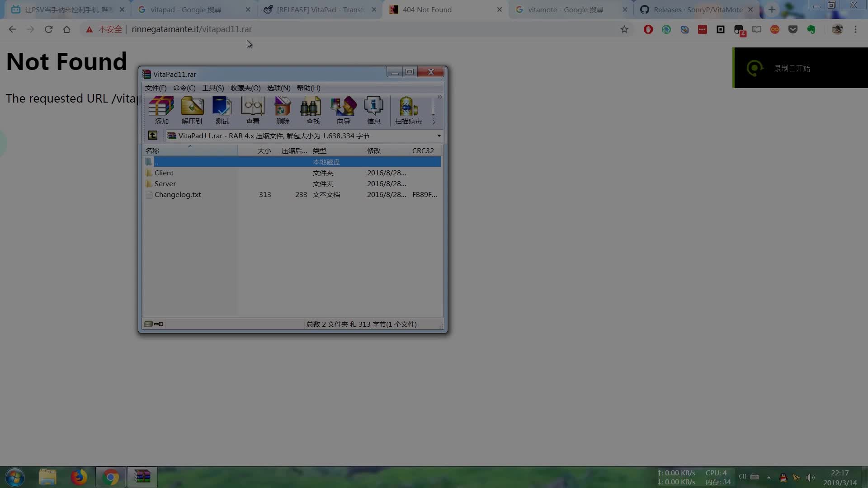868x488 pixels.
Task: Open the Commands (命令) menu
Action: pyautogui.click(x=184, y=88)
